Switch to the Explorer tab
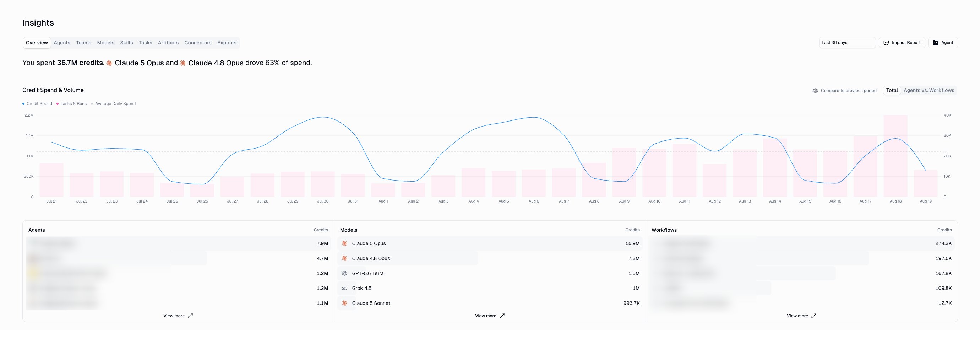980x344 pixels. [227, 43]
